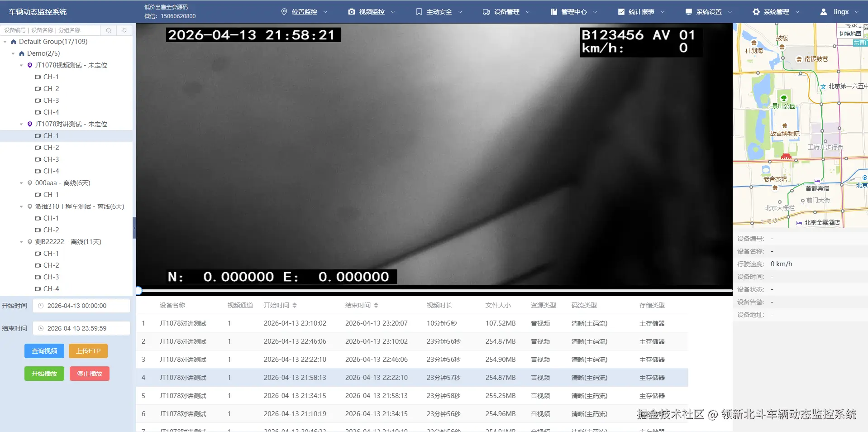This screenshot has height=432, width=868.
Task: Click the camera icon of CH-3 under JT1078视频测试
Action: (38, 101)
